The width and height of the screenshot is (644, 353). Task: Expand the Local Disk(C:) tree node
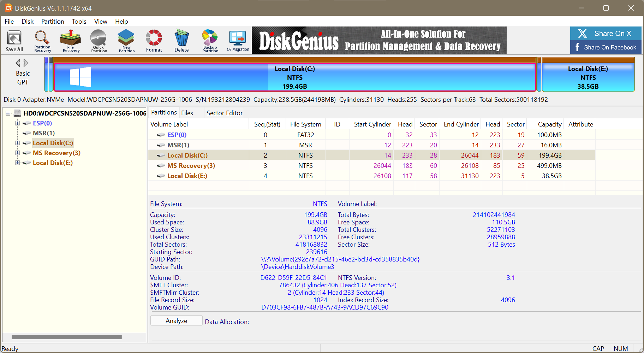17,143
